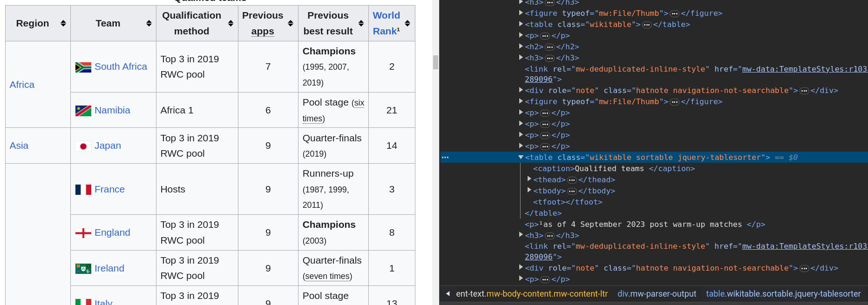Expand the thead element node
The height and width of the screenshot is (305, 868).
[529, 179]
